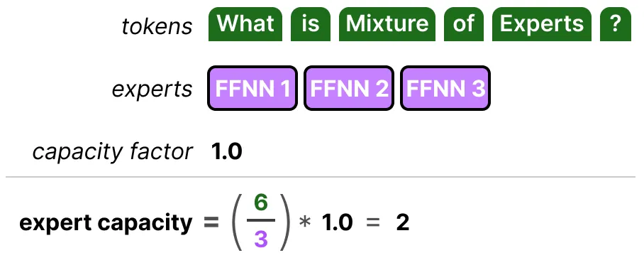644x270 pixels.
Task: Click the 'expert capacity' bold text
Action: click(x=106, y=222)
